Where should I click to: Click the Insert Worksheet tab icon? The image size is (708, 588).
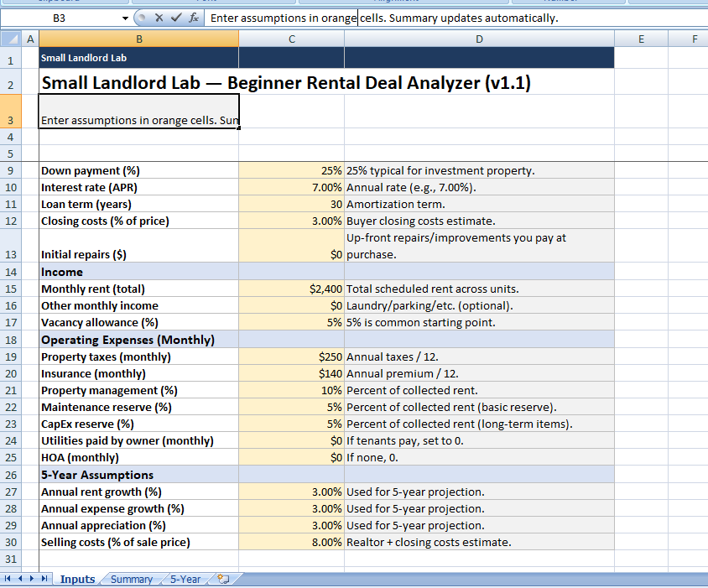pos(223,579)
